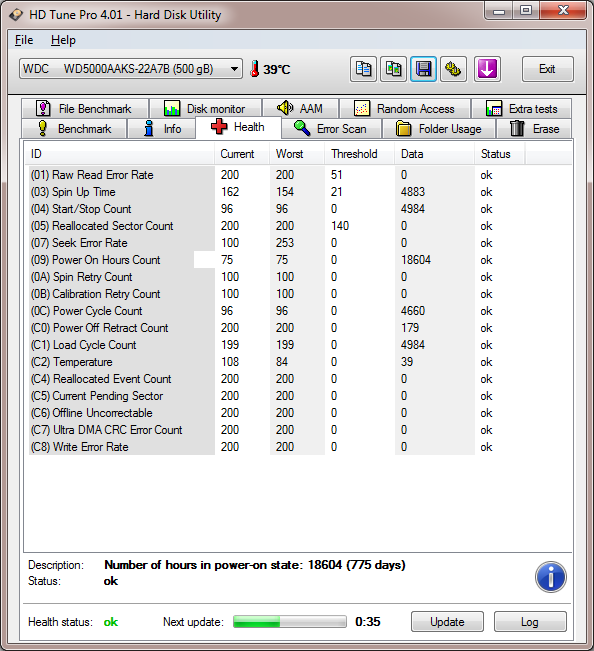Click the 4660 data value

click(413, 311)
